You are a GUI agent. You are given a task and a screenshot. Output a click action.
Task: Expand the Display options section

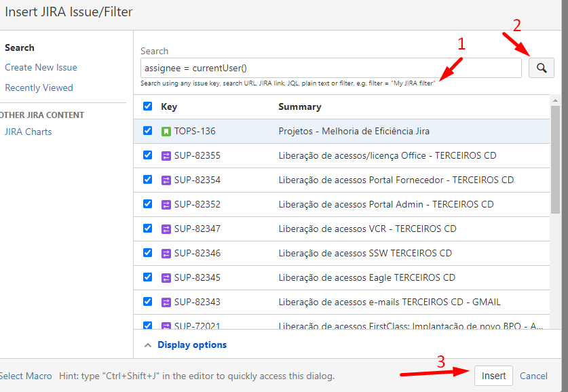point(185,345)
